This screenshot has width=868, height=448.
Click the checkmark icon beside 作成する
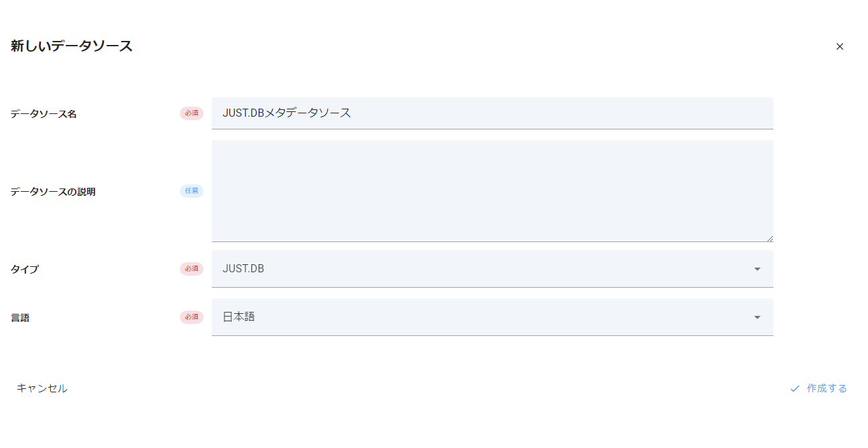click(795, 388)
